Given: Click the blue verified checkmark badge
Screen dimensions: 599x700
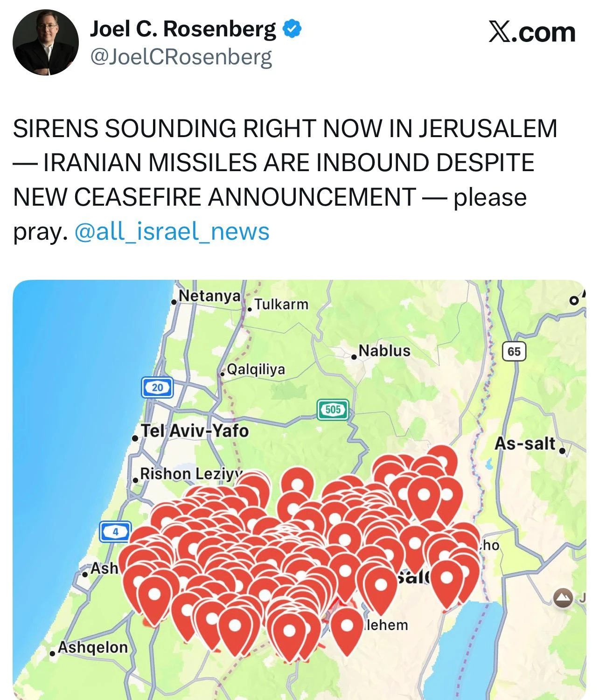Looking at the screenshot, I should pyautogui.click(x=292, y=29).
